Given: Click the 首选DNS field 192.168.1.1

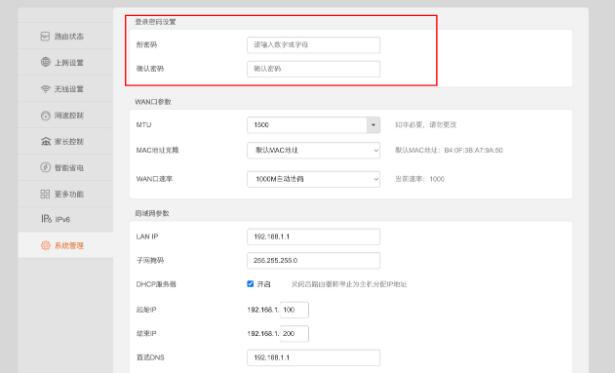Looking at the screenshot, I should coord(313,358).
